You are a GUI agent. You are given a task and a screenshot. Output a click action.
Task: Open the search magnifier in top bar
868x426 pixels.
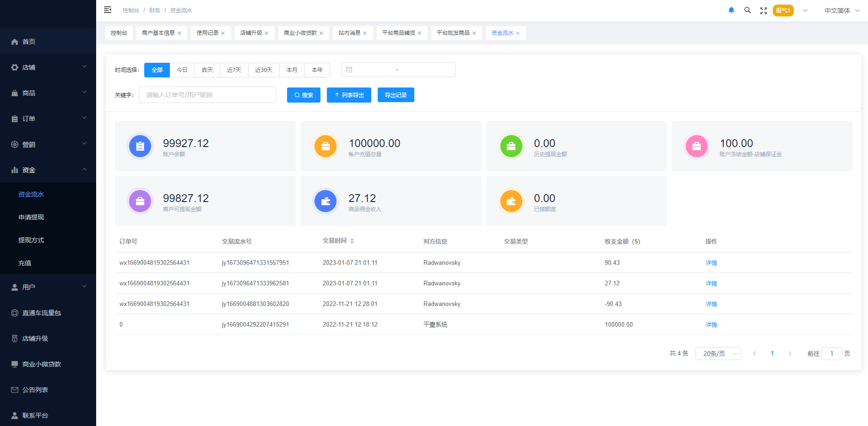(x=747, y=10)
